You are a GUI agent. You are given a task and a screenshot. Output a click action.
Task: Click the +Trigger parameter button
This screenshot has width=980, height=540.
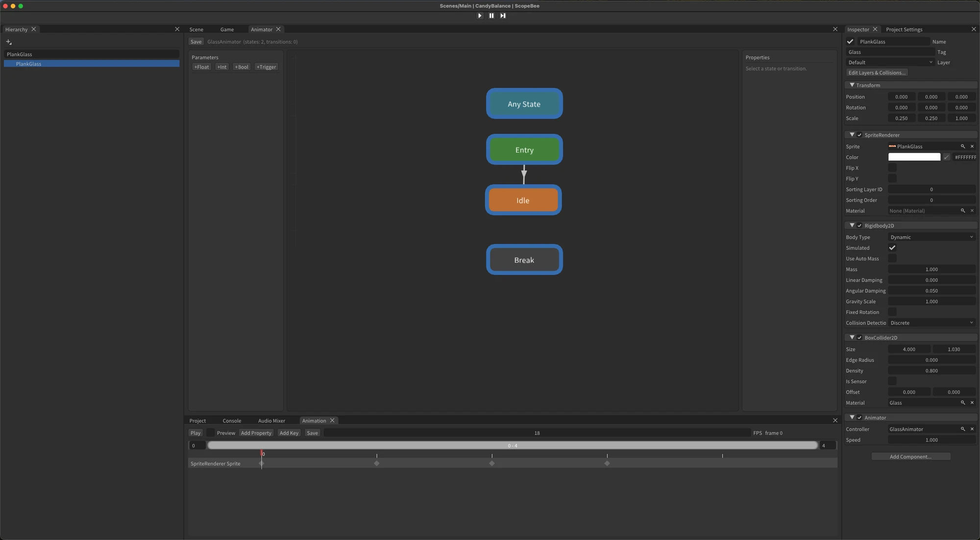(267, 67)
